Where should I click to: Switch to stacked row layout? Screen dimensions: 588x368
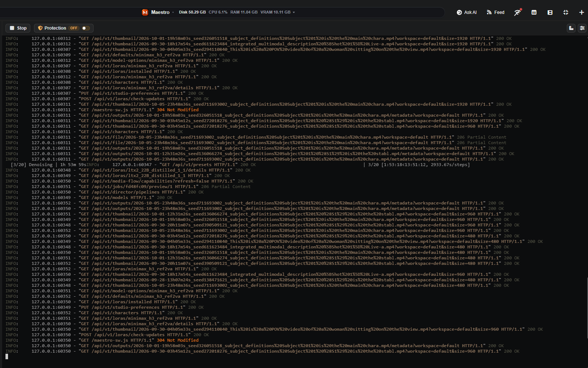(x=550, y=12)
